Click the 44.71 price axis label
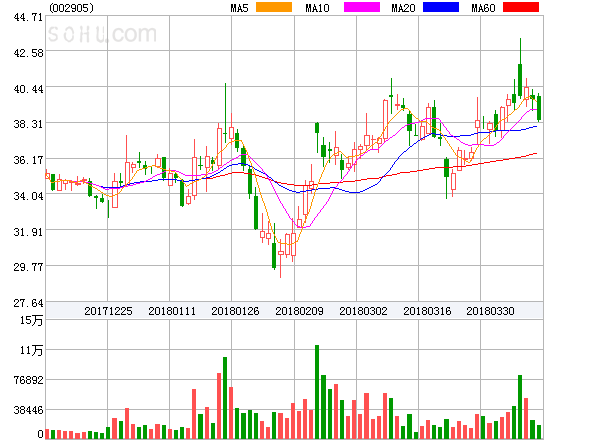The width and height of the screenshot is (600, 440). tap(28, 17)
